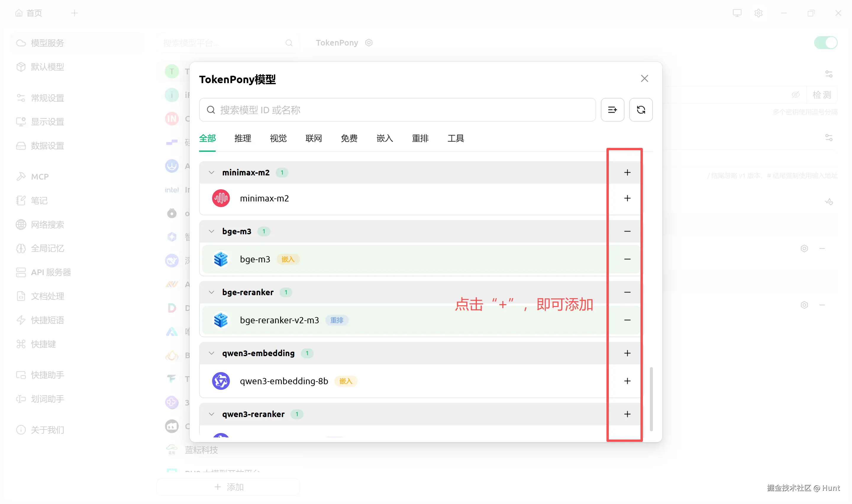Image resolution: width=852 pixels, height=504 pixels.
Task: Remove entire bge-reranker group with minus
Action: pos(627,292)
